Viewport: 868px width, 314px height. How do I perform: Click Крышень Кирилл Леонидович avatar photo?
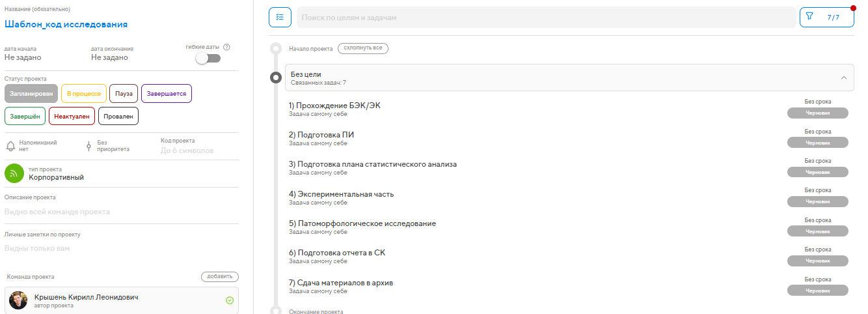tap(18, 300)
